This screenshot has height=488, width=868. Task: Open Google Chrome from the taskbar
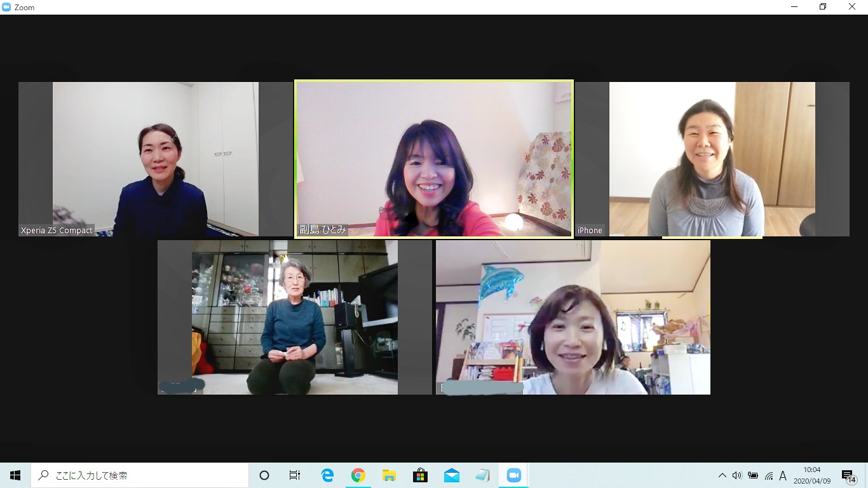point(358,475)
